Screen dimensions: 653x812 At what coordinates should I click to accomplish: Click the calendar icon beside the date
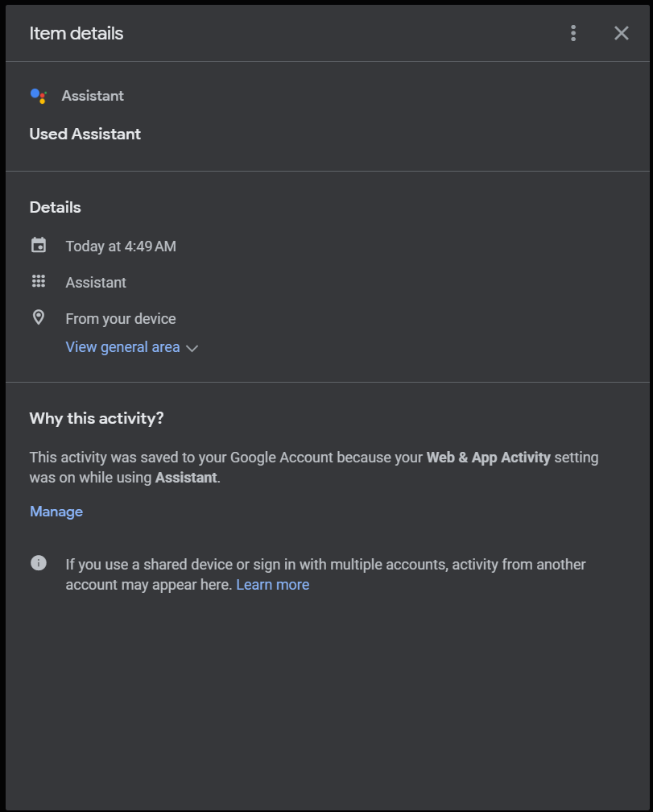coord(39,246)
